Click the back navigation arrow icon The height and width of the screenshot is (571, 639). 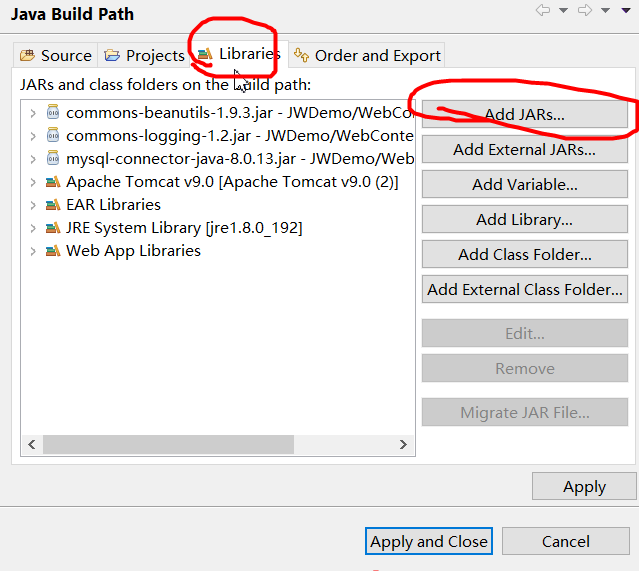point(542,10)
